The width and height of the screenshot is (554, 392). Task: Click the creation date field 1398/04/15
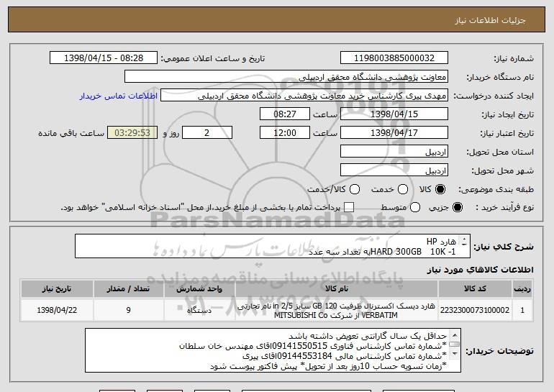(394, 114)
